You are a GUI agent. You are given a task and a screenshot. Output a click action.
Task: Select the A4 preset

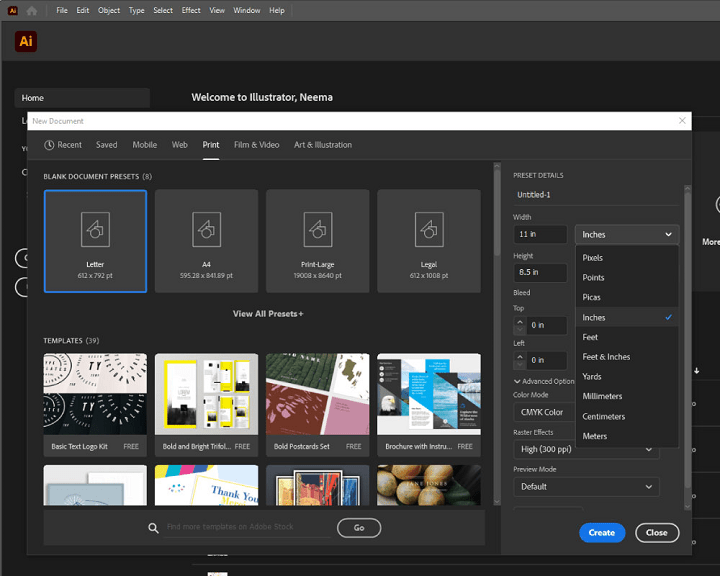(x=207, y=241)
